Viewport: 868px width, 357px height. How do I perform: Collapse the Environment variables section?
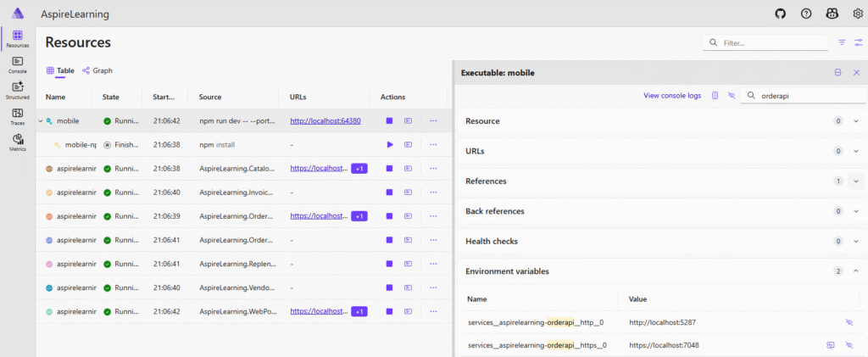tap(856, 271)
